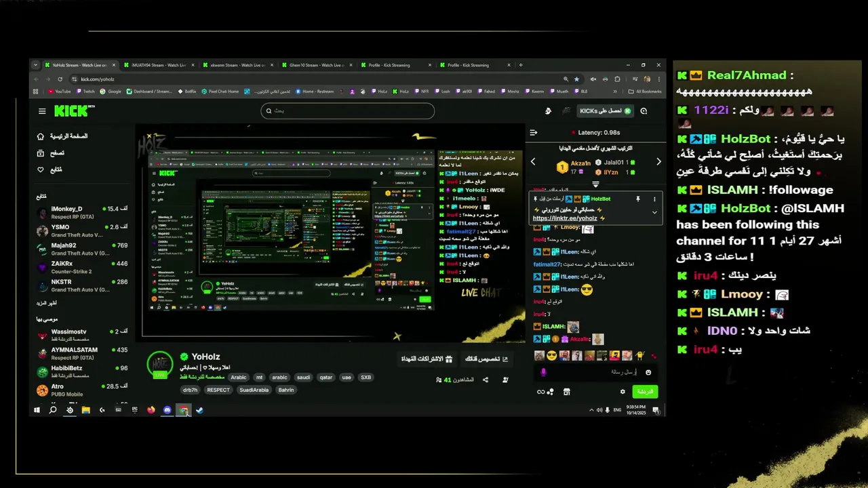Show more followed channels
Viewport: 868px width, 488px height.
coord(47,303)
